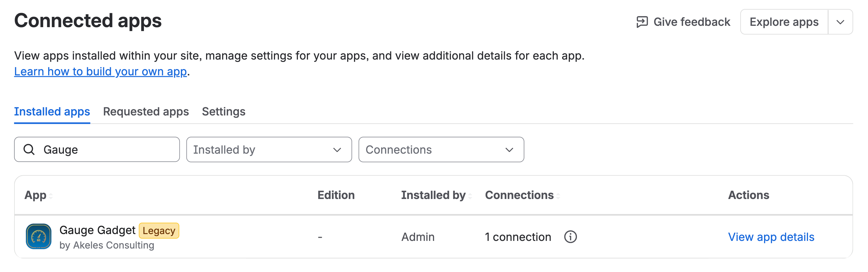This screenshot has width=868, height=272.
Task: Expand the Explore apps chevron menu
Action: coord(840,22)
